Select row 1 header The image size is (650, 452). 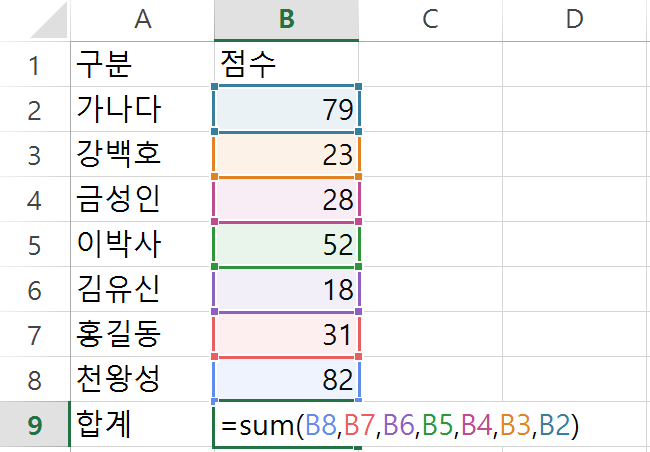pos(34,65)
